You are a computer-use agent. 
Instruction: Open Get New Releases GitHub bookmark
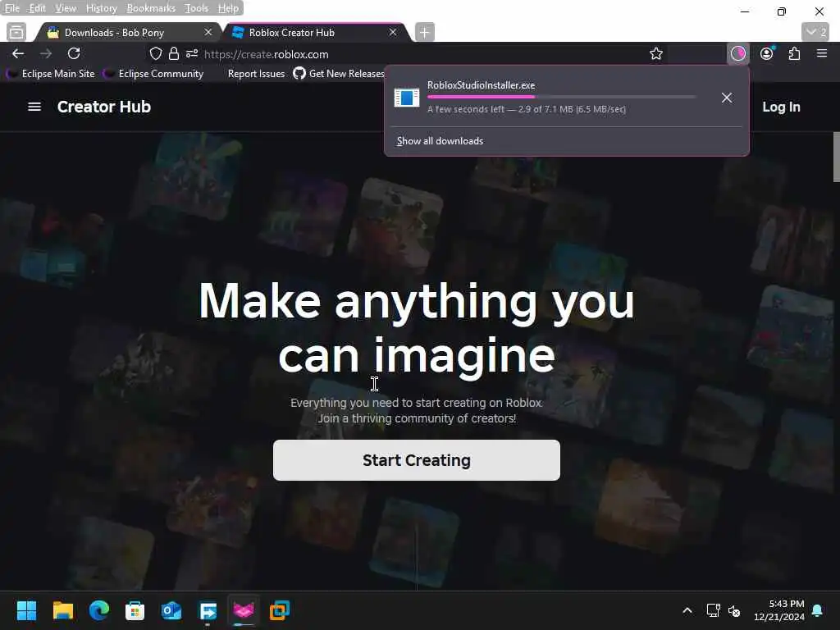[x=339, y=74]
